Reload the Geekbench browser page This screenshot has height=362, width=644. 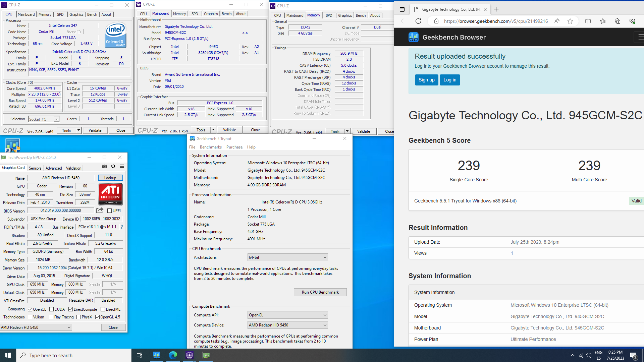point(418,21)
